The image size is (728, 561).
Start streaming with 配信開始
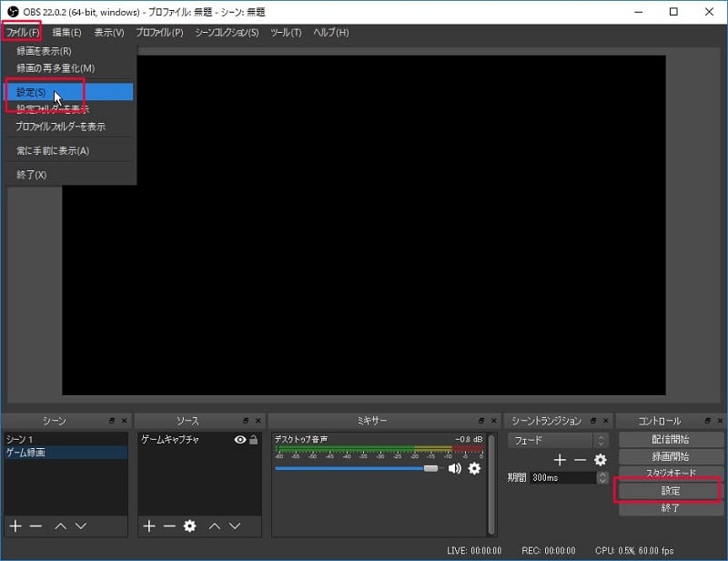[x=672, y=441]
